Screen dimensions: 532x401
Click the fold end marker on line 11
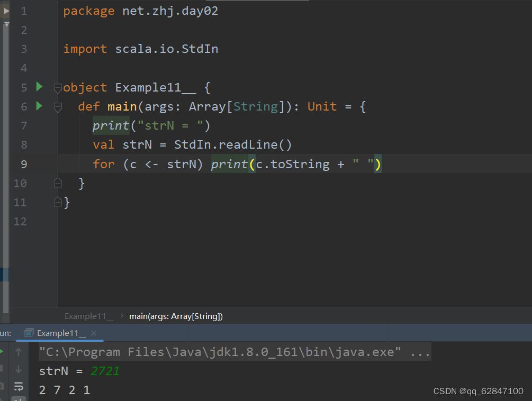point(58,202)
